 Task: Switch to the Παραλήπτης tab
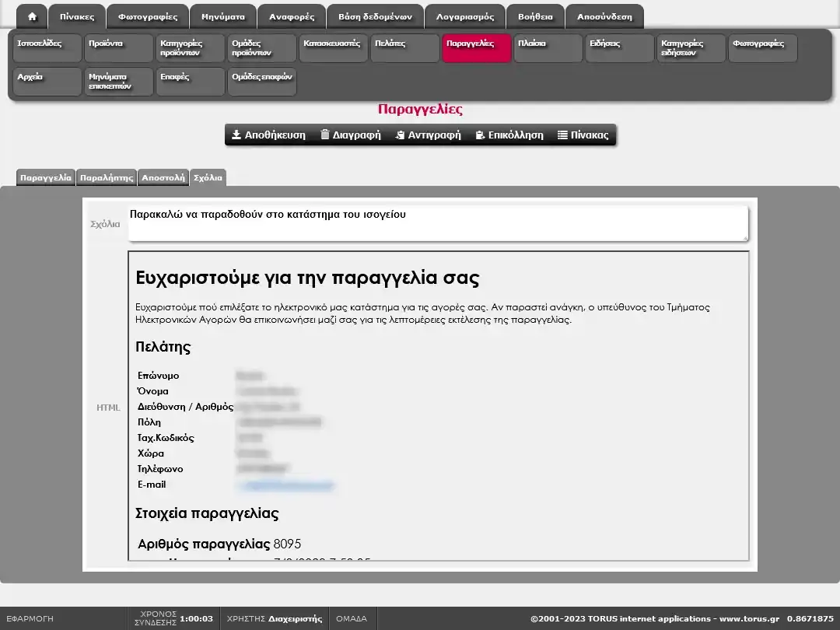(x=107, y=177)
